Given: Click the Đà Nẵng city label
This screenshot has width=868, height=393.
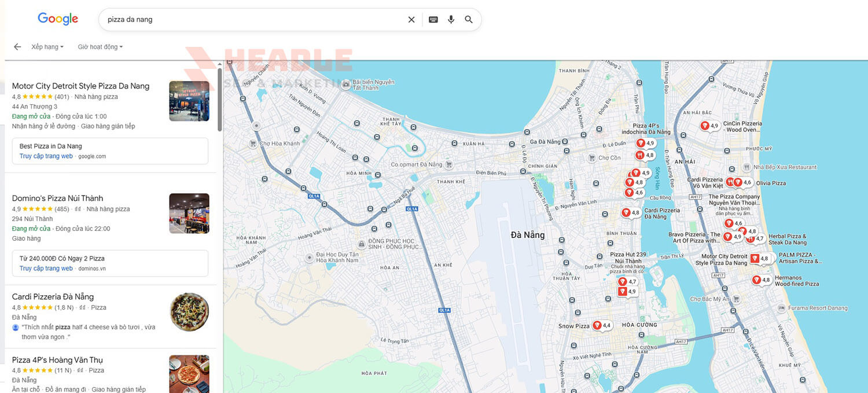Looking at the screenshot, I should pos(528,235).
